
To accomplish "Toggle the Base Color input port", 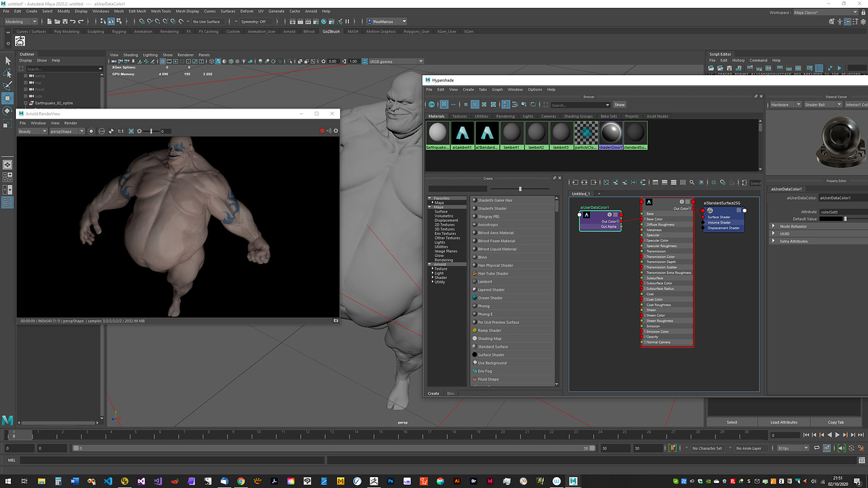I will pos(642,219).
